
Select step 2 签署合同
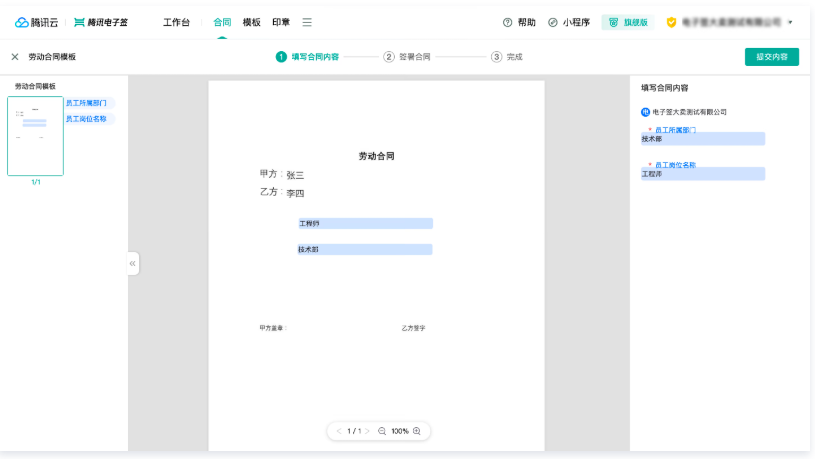pos(407,57)
